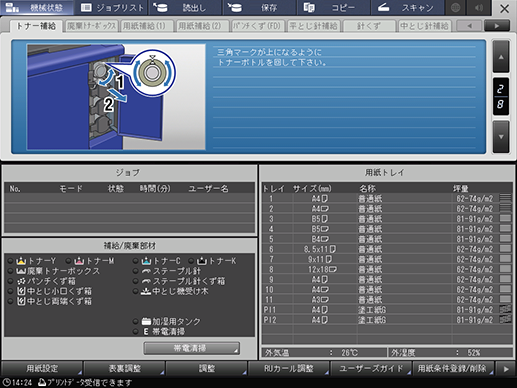Click the 2/8 page indicator
This screenshot has width=517, height=388.
pyautogui.click(x=501, y=97)
